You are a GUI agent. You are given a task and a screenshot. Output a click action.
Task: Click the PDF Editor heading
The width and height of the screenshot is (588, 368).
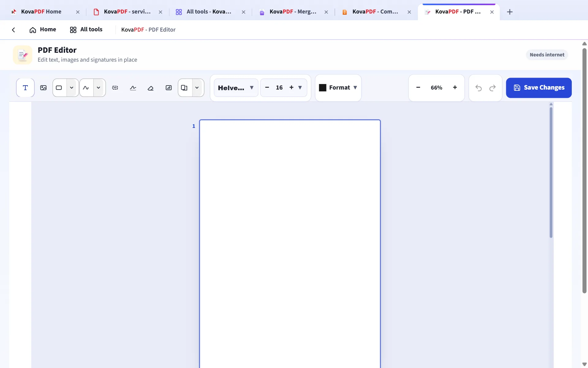coord(57,50)
